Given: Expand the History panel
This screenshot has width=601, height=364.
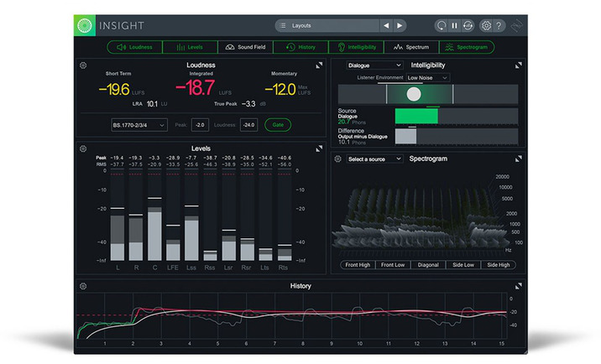Looking at the screenshot, I should (x=518, y=286).
